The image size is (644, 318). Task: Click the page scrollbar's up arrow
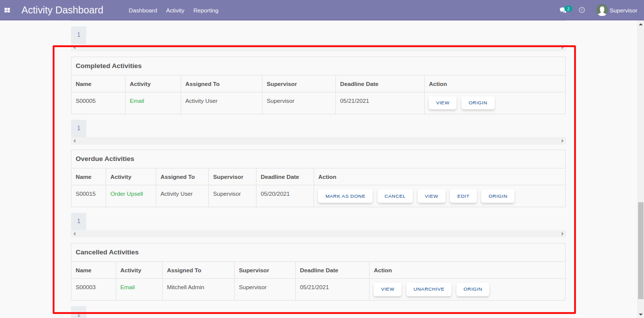640,23
